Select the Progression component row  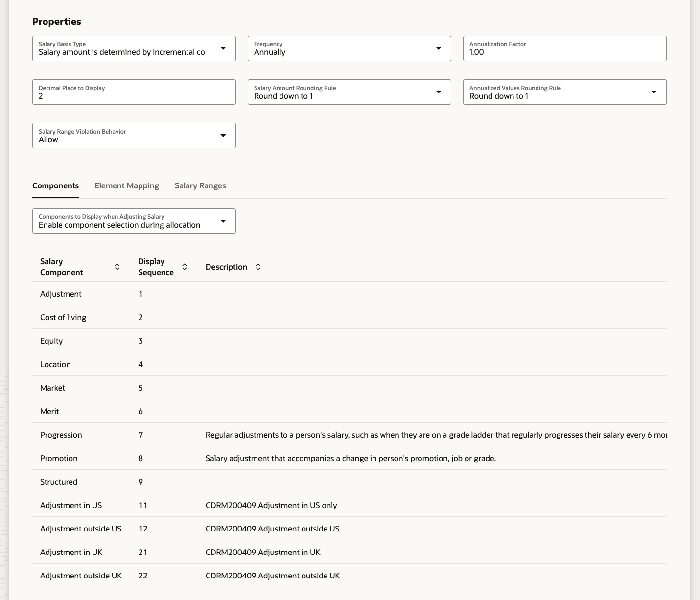click(x=350, y=435)
